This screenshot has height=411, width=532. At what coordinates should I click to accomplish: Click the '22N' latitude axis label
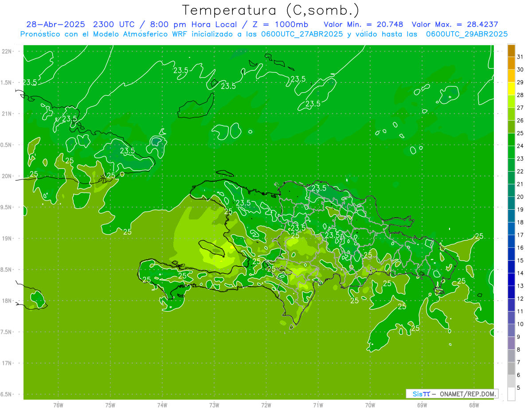click(x=7, y=51)
